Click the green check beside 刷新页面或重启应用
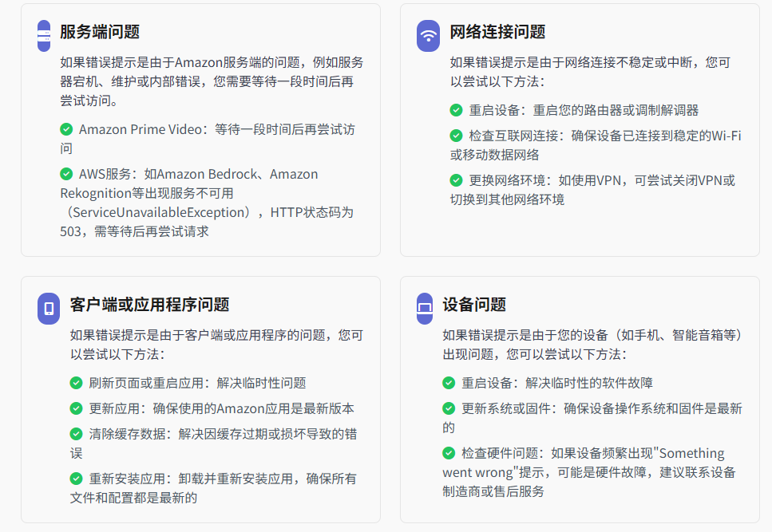This screenshot has width=772, height=532. point(77,383)
